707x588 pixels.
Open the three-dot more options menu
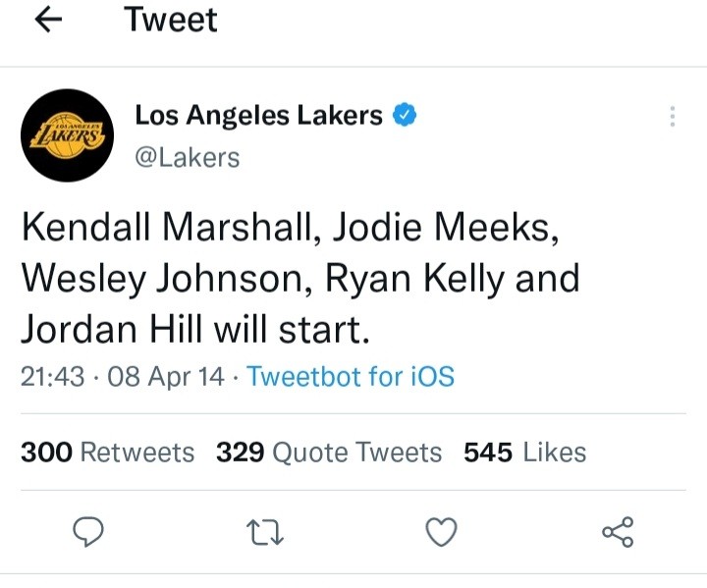pyautogui.click(x=673, y=117)
